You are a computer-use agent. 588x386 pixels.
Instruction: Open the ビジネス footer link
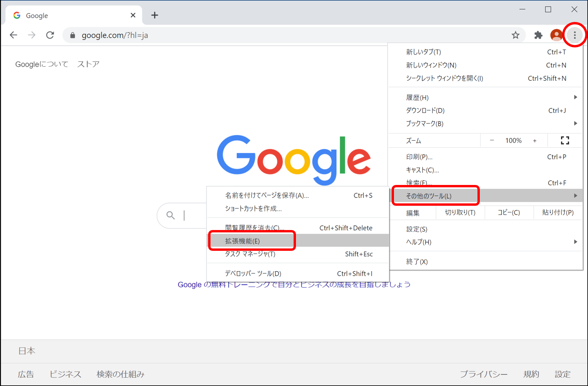pyautogui.click(x=65, y=374)
